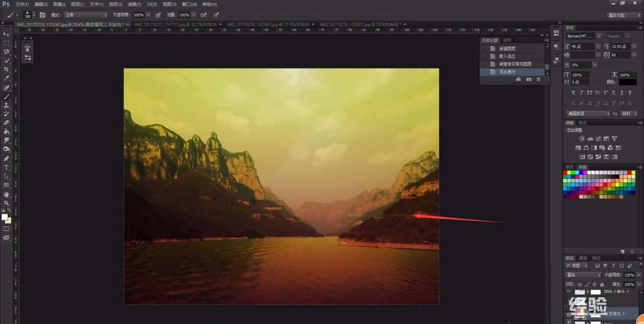Screen dimensions: 644x324
Task: Select the Brush tool in toolbox
Action: [6, 97]
